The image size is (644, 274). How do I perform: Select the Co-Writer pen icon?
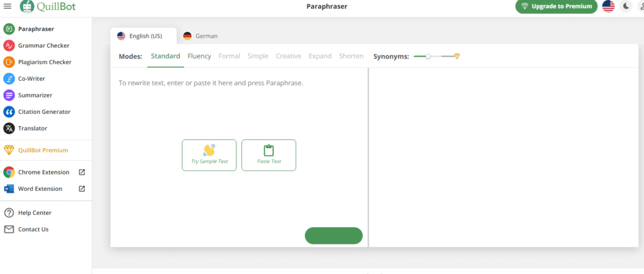[9, 79]
